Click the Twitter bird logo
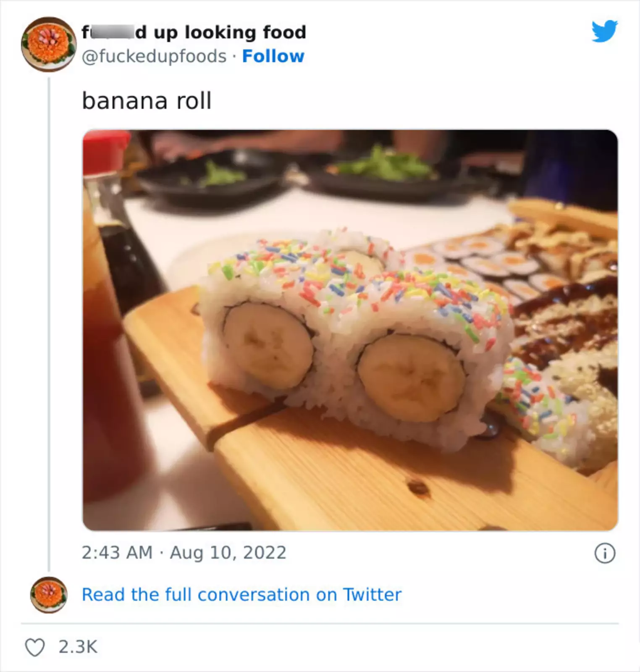640x672 pixels. (604, 31)
